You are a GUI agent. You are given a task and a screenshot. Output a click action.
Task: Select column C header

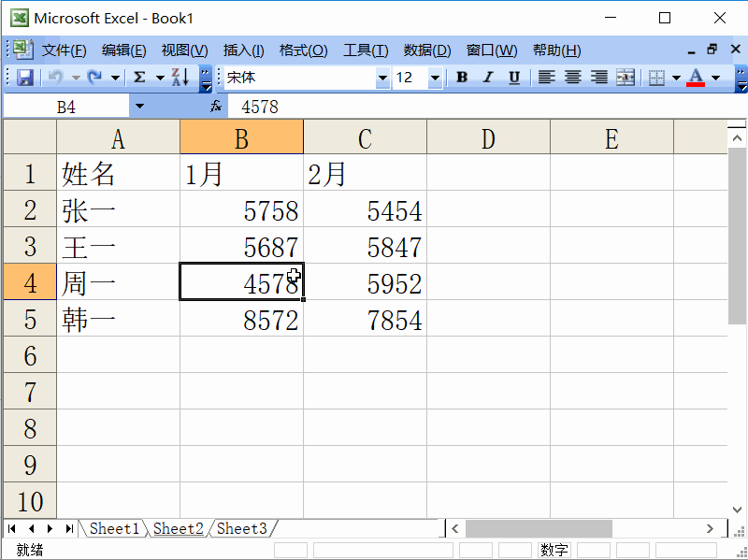coord(365,136)
